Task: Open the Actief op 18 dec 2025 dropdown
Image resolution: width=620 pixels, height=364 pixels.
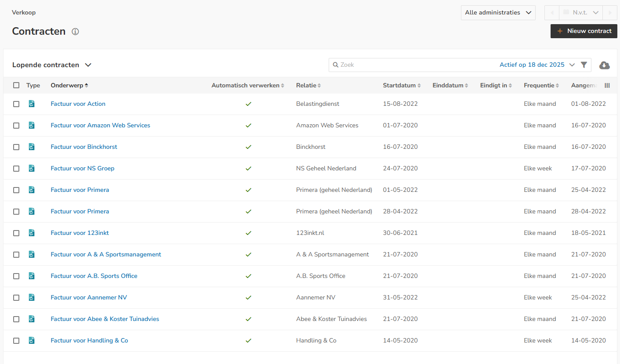Action: (537, 65)
